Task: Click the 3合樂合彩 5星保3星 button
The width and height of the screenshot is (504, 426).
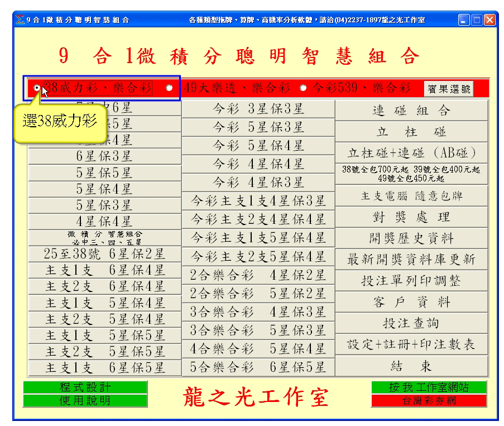Action: tap(258, 331)
